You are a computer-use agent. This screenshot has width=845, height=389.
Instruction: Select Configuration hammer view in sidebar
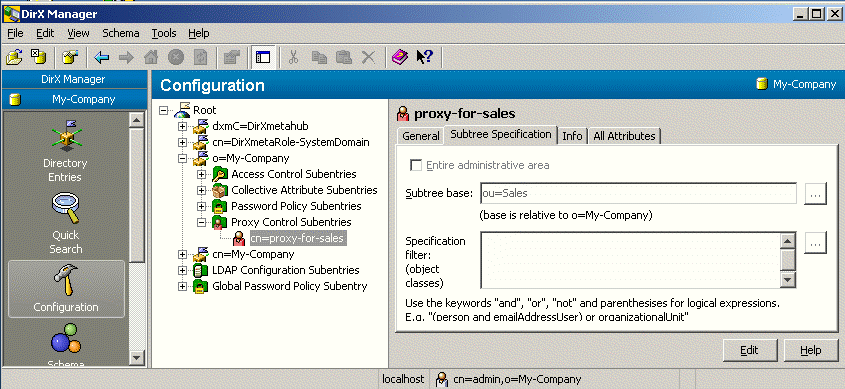click(66, 289)
